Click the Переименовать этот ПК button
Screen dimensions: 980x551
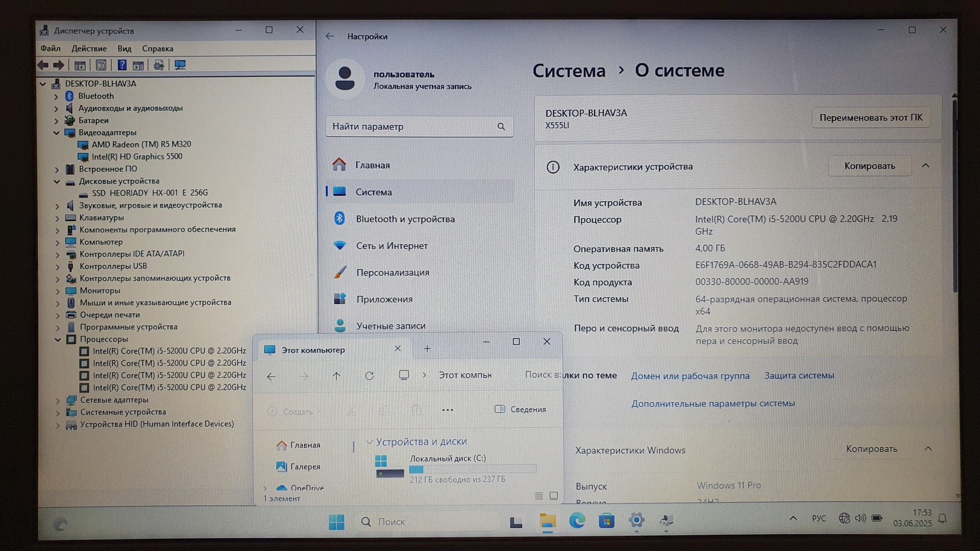[870, 118]
